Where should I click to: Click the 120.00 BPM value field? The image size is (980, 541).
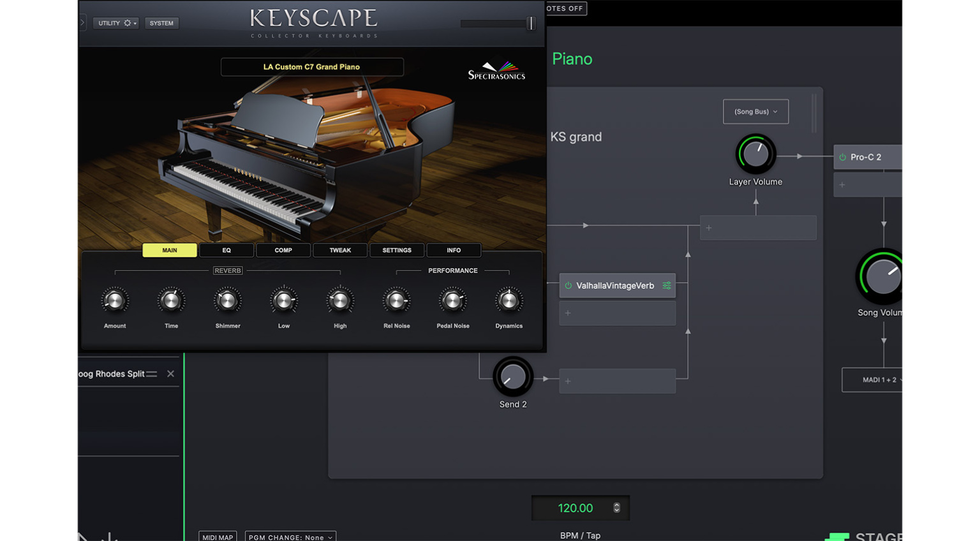tap(576, 508)
